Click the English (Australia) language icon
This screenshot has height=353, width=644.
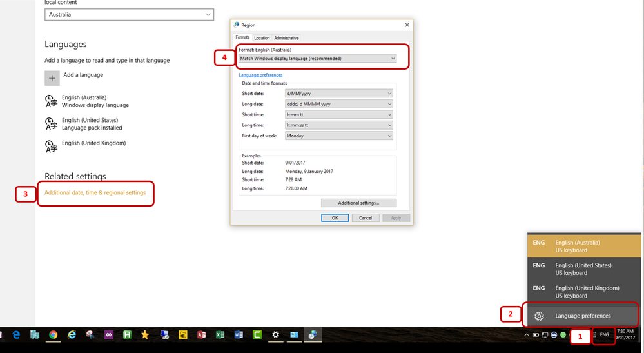tap(51, 101)
